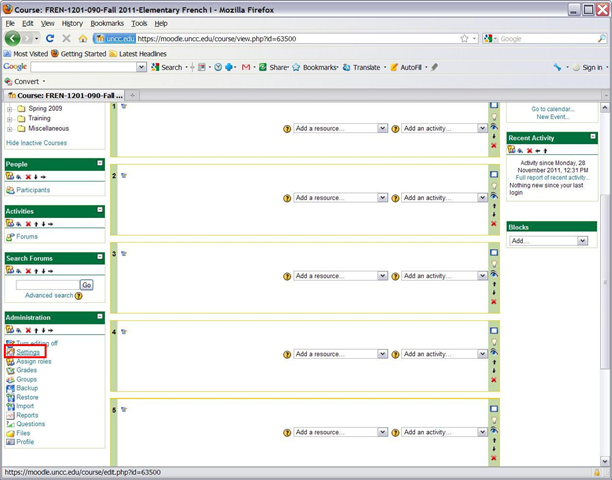Highlight section 2 with the lightbulb icon

click(493, 185)
